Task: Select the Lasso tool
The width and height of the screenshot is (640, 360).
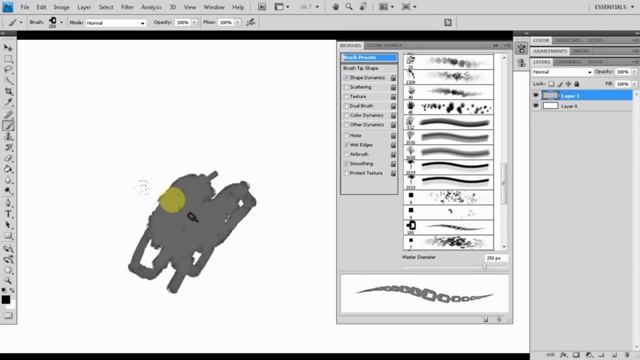Action: (8, 70)
